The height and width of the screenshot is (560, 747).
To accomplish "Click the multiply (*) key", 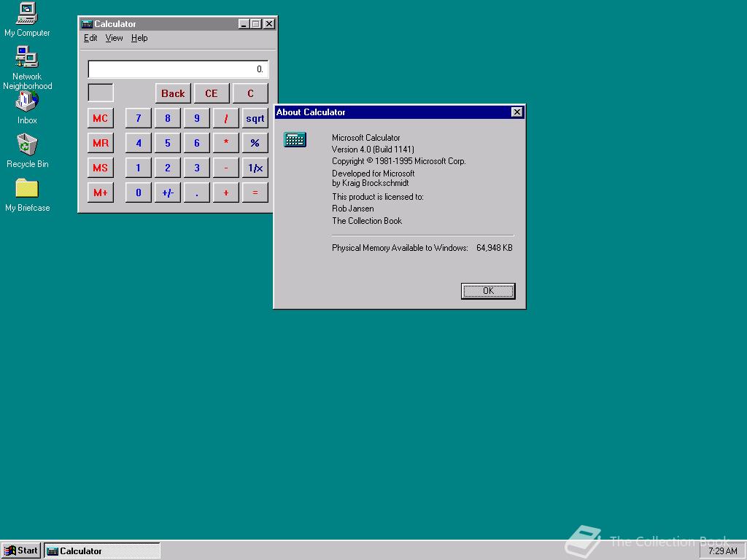I will click(x=226, y=143).
